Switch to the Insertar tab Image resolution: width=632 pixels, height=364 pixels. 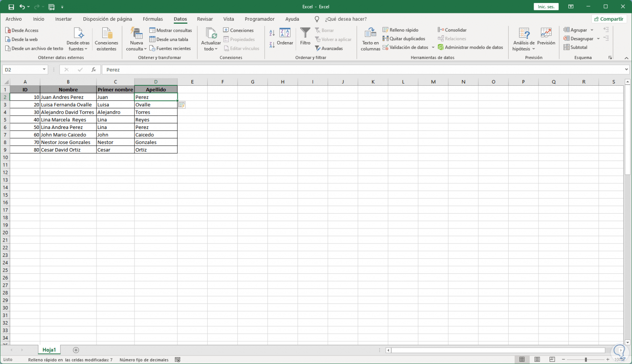pos(64,19)
